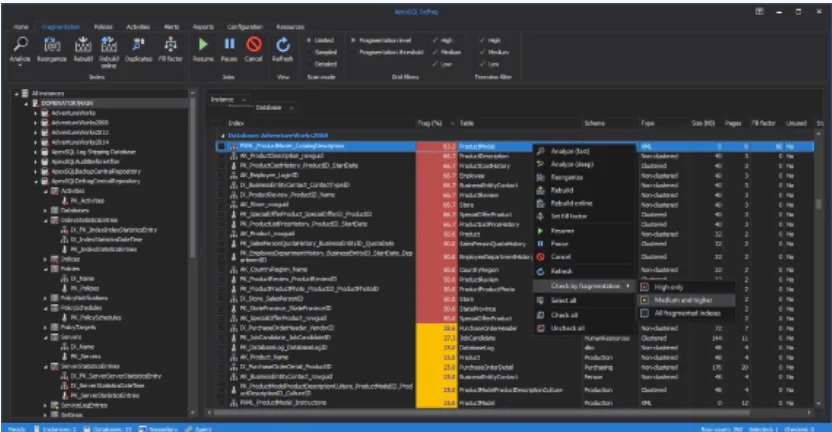The height and width of the screenshot is (432, 832).
Task: Choose Check all in the context menu
Action: point(564,315)
